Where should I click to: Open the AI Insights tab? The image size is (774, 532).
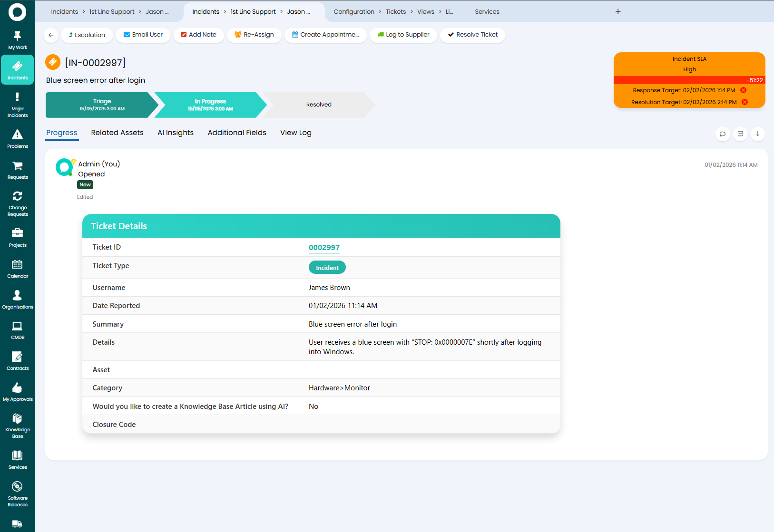(x=176, y=133)
